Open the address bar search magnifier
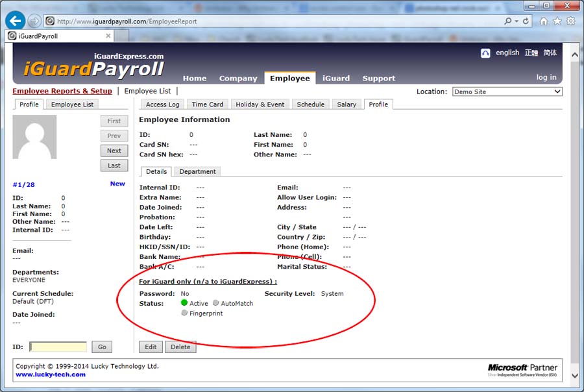Image resolution: width=584 pixels, height=392 pixels. [507, 21]
